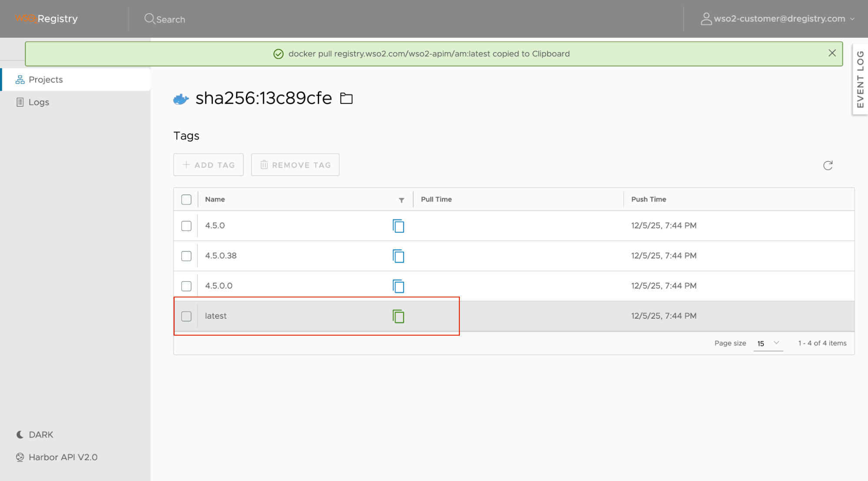Dismiss the copied to Clipboard notification
The image size is (868, 481).
pyautogui.click(x=832, y=53)
